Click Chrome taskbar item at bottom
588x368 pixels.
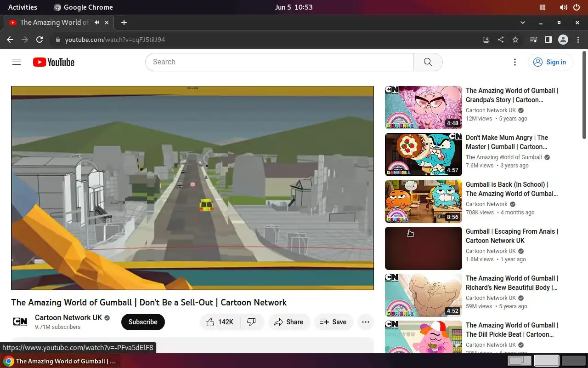61,361
